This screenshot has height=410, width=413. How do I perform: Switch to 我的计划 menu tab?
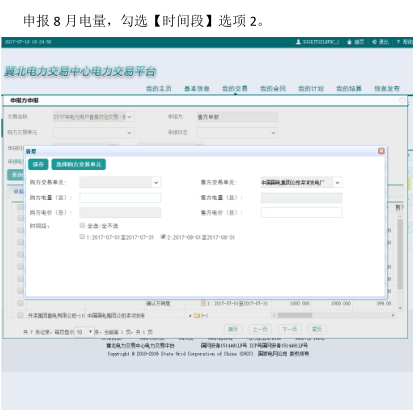click(311, 88)
